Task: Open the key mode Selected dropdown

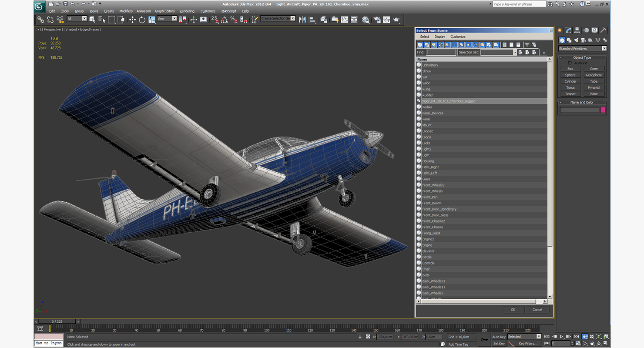Action: [524, 337]
